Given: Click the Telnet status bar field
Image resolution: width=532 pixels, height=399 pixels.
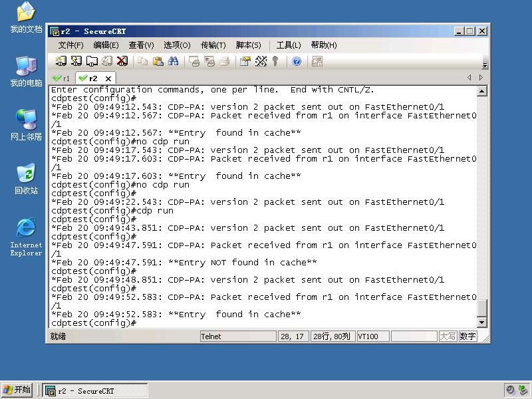Looking at the screenshot, I should pyautogui.click(x=238, y=336).
